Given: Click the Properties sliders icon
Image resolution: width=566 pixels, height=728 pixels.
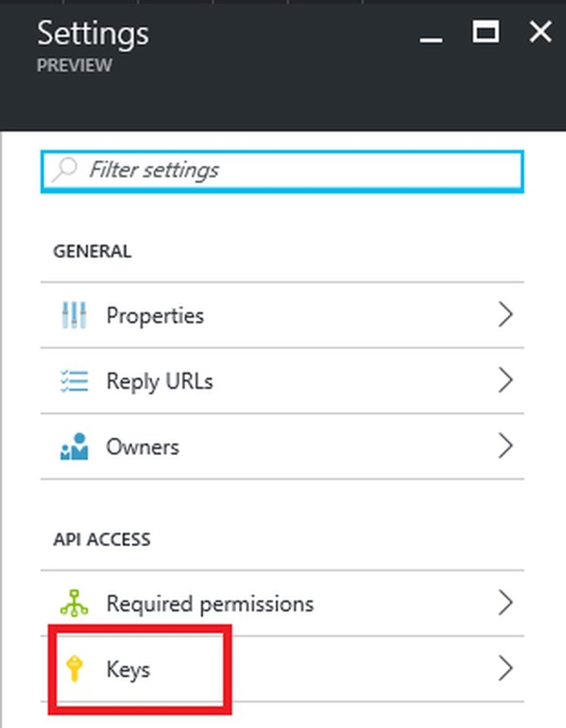Looking at the screenshot, I should point(74,315).
